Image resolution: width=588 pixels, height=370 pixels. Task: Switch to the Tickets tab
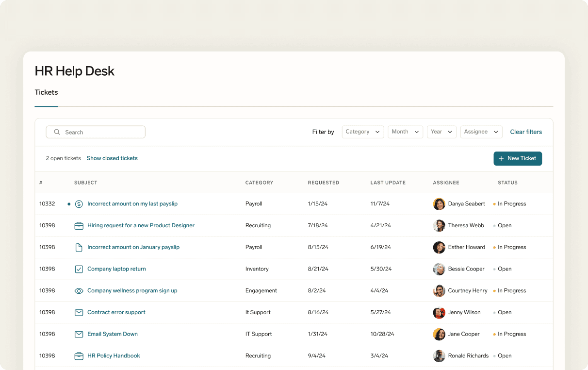(x=46, y=92)
